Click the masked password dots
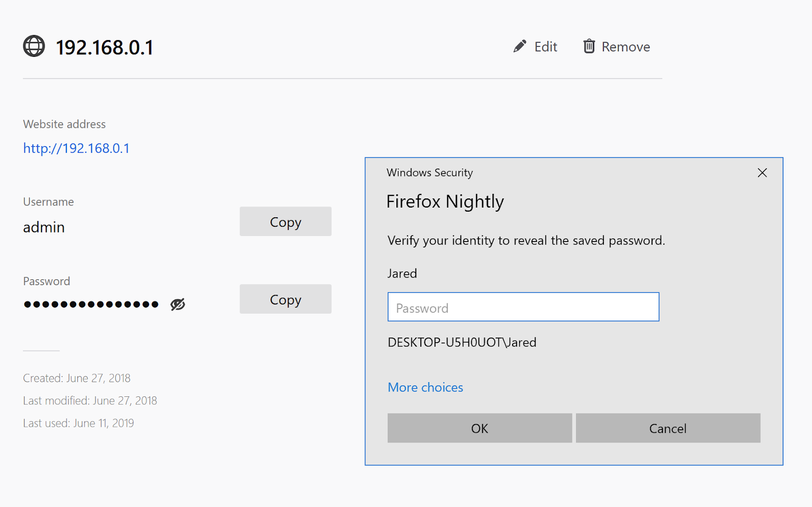 pyautogui.click(x=90, y=303)
